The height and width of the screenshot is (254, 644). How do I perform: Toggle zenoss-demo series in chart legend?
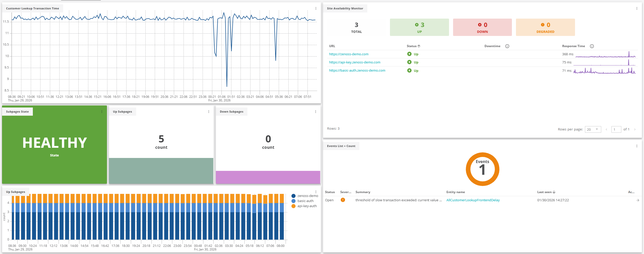305,196
